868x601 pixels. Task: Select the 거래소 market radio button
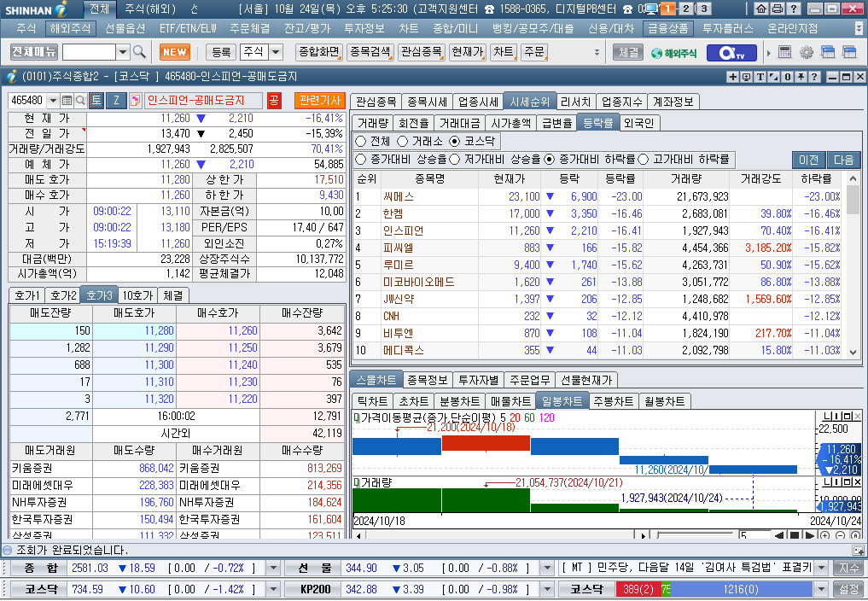403,141
